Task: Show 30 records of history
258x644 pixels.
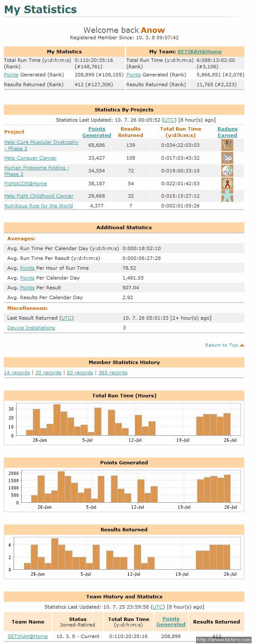Action: pyautogui.click(x=48, y=373)
